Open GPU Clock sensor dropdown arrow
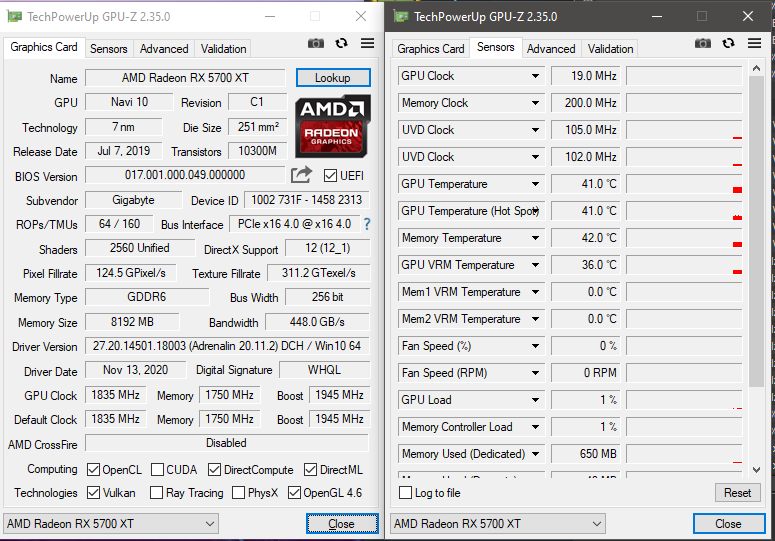The width and height of the screenshot is (775, 541). (x=535, y=76)
